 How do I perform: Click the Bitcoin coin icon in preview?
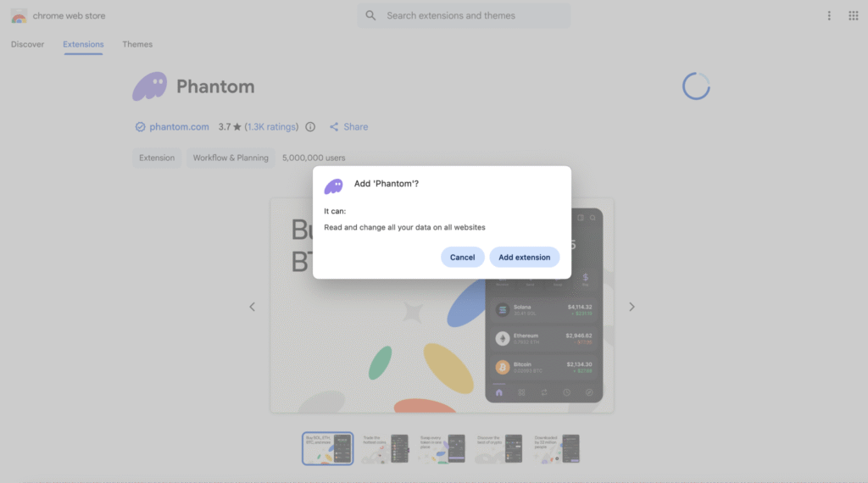(x=502, y=367)
